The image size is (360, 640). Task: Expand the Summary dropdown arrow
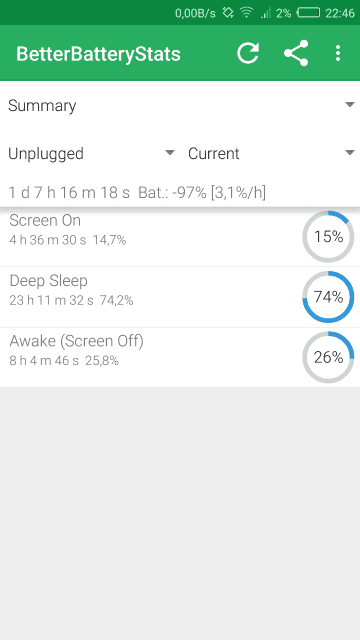pyautogui.click(x=349, y=105)
